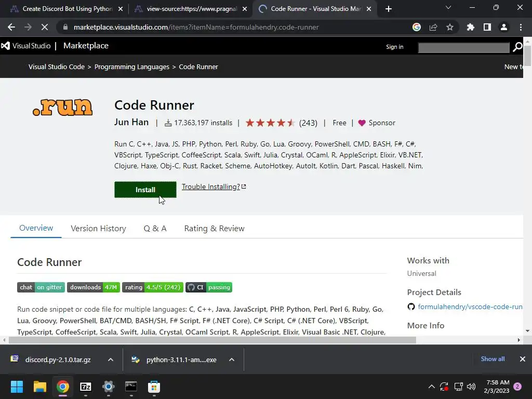Click the Marketplace header link
This screenshot has width=532, height=399.
pos(86,46)
